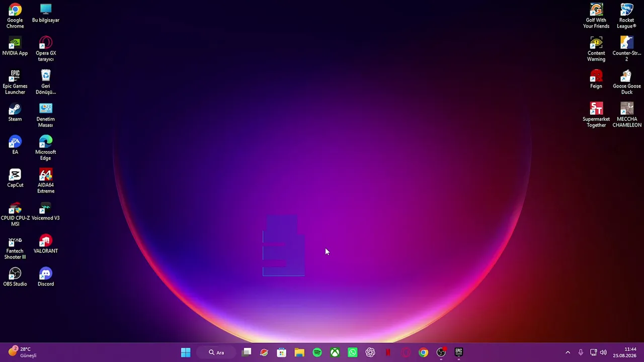The width and height of the screenshot is (644, 362).
Task: Switch to Epic Games via taskbar icon
Action: (x=459, y=352)
